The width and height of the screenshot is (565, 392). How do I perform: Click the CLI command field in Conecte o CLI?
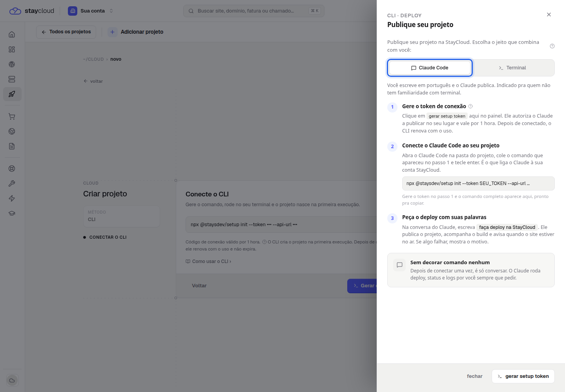[x=281, y=225]
